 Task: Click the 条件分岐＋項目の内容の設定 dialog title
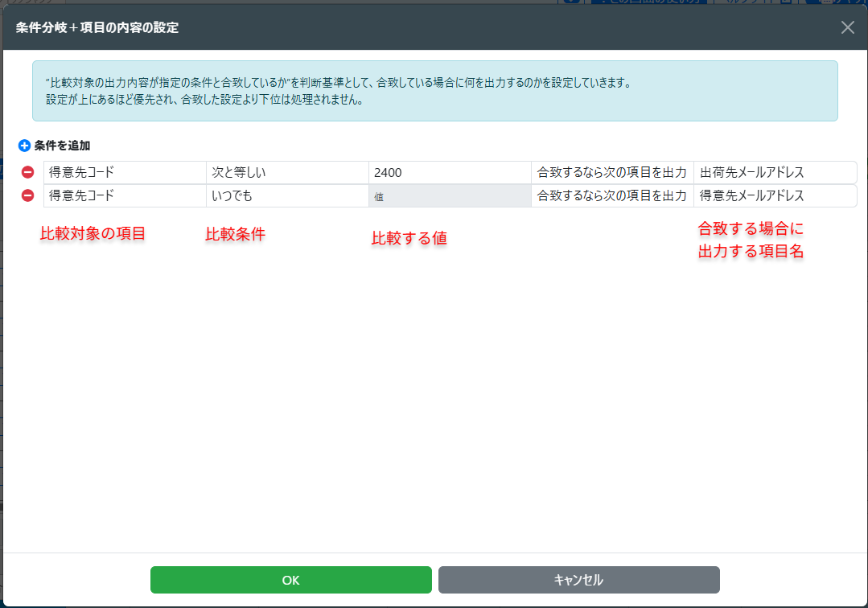[97, 27]
